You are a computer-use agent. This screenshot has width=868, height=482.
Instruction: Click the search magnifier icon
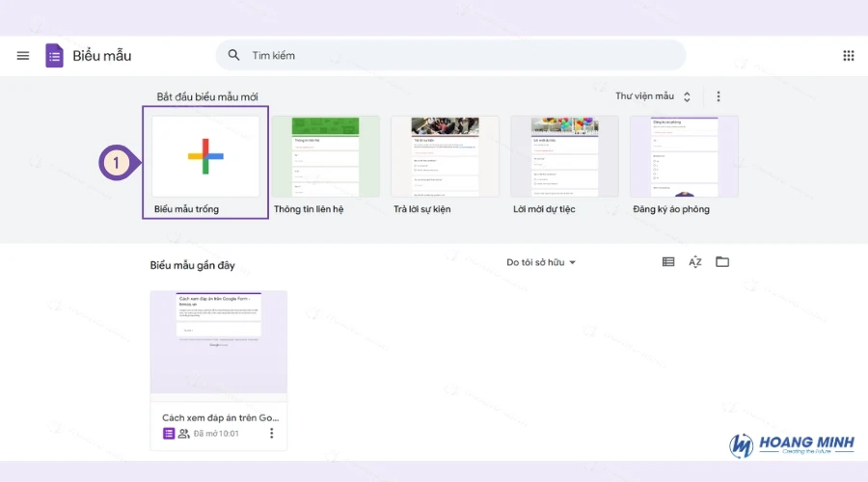click(233, 55)
